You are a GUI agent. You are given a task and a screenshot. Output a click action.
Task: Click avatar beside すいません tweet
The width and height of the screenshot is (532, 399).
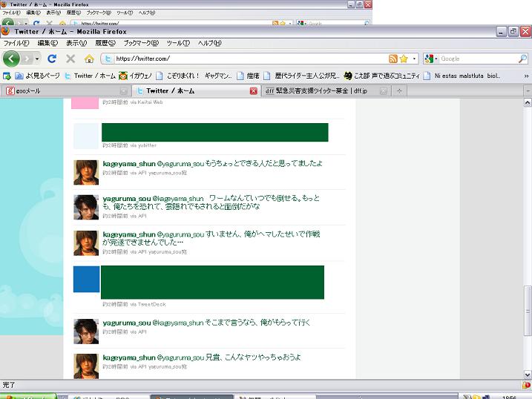pos(86,243)
